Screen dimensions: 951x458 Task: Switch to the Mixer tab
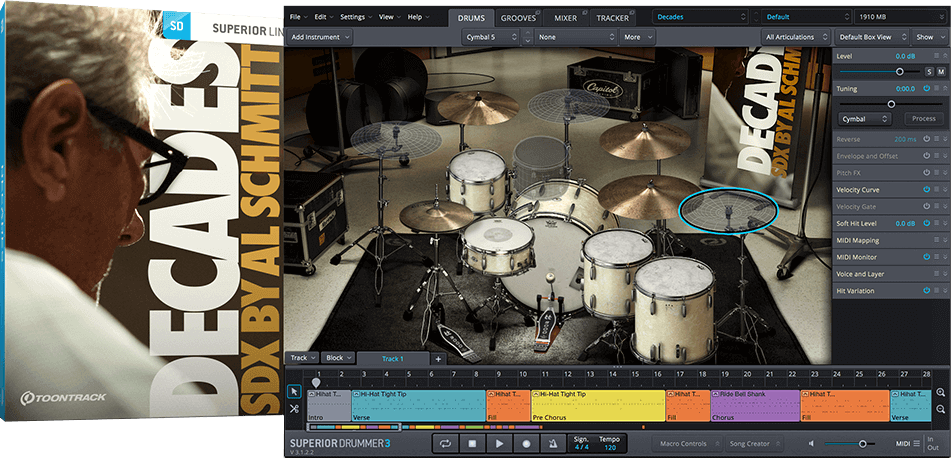pyautogui.click(x=565, y=18)
